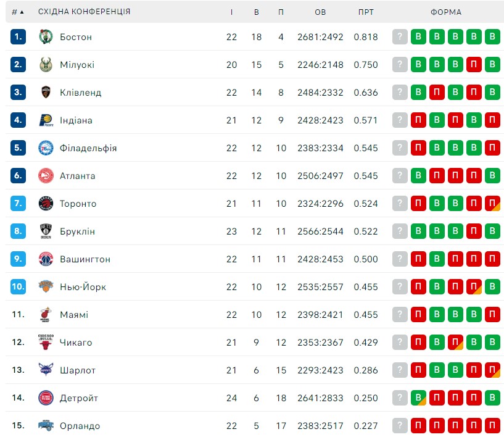Click the rank 7 position badge
This screenshot has width=504, height=437.
[x=18, y=204]
